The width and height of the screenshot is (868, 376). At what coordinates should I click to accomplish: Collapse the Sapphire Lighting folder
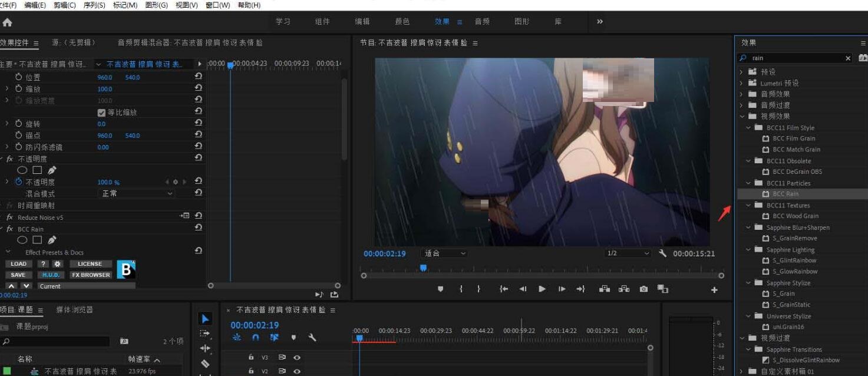coord(748,250)
